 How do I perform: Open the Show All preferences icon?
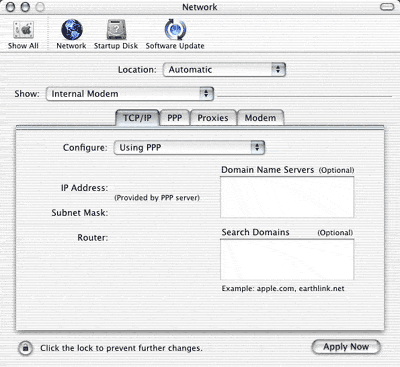click(x=23, y=30)
